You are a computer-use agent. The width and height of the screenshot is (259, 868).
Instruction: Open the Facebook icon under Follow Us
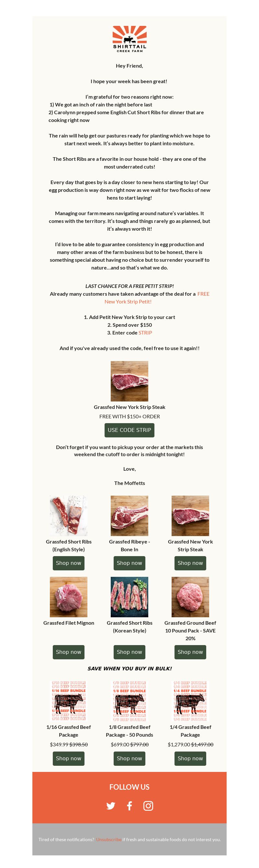click(129, 806)
